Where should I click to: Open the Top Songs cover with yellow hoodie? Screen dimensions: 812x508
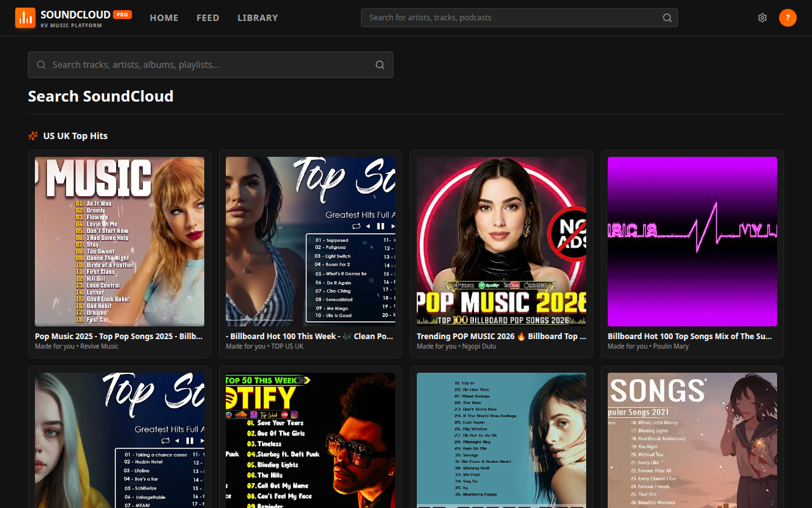[x=120, y=440]
